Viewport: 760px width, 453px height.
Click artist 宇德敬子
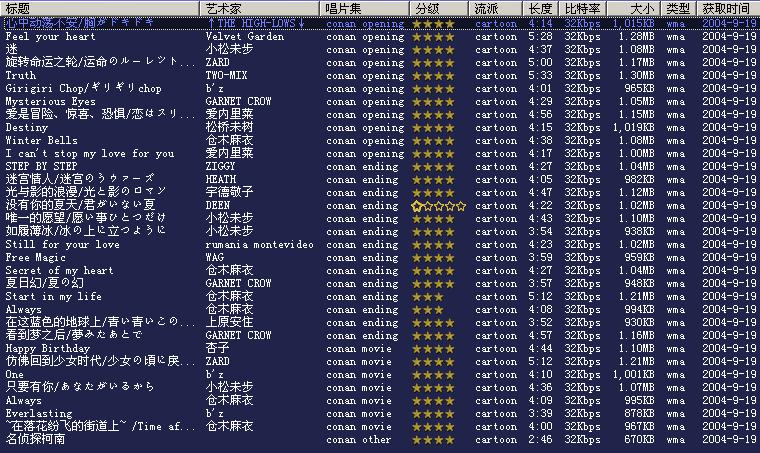229,192
